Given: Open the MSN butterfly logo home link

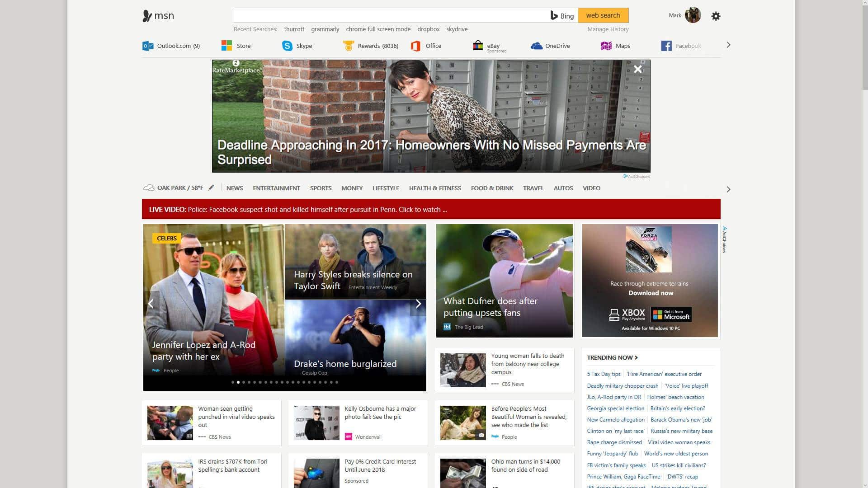Looking at the screenshot, I should [158, 16].
